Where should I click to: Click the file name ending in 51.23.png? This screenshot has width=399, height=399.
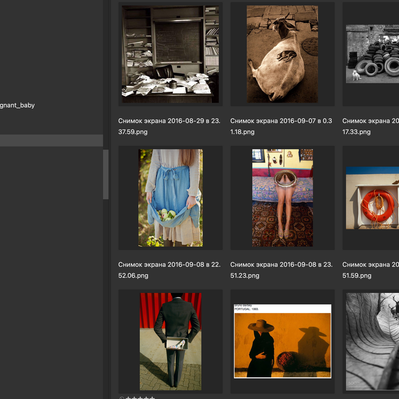tap(281, 270)
